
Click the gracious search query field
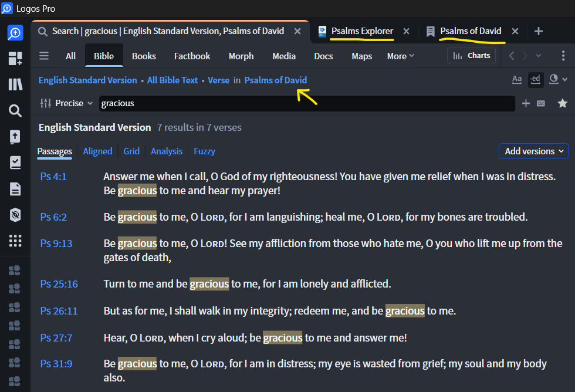tap(307, 103)
